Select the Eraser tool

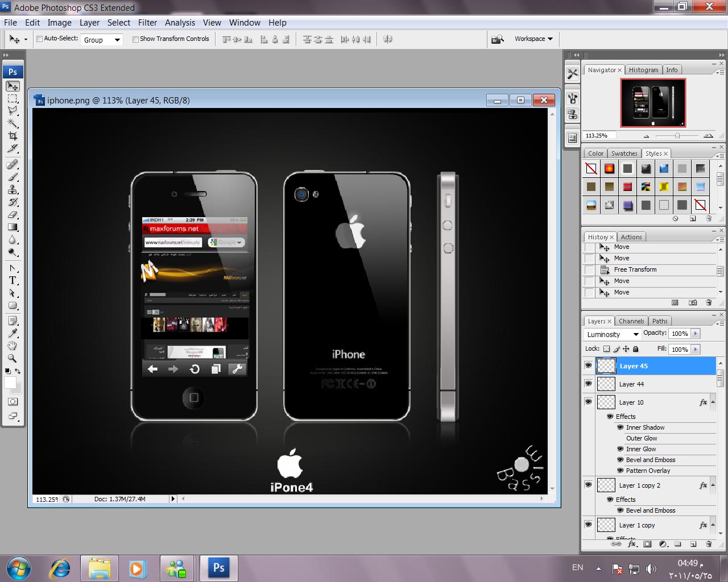pos(13,215)
